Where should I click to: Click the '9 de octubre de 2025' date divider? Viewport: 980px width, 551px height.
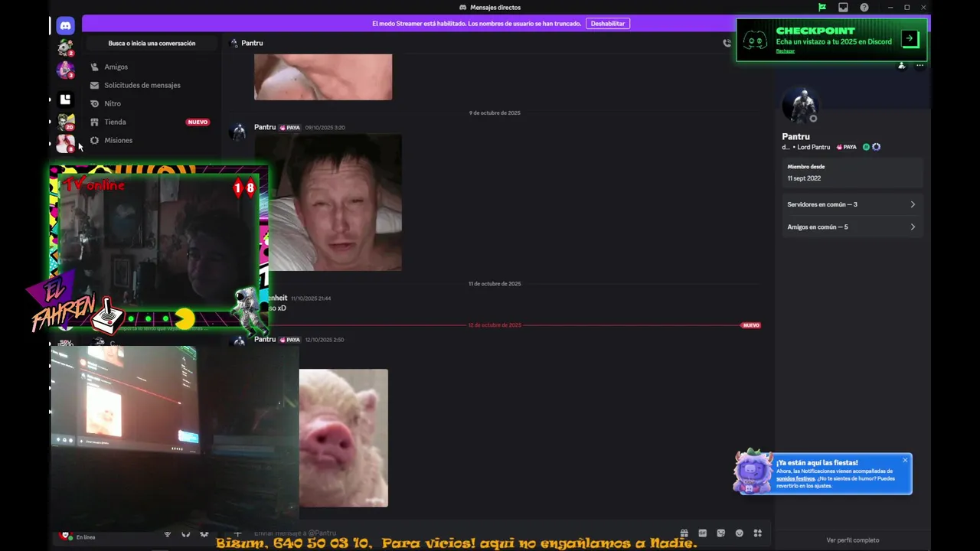(x=495, y=113)
